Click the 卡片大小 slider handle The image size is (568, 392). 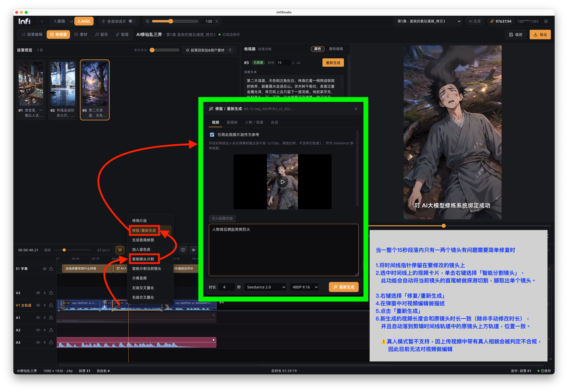(x=152, y=50)
